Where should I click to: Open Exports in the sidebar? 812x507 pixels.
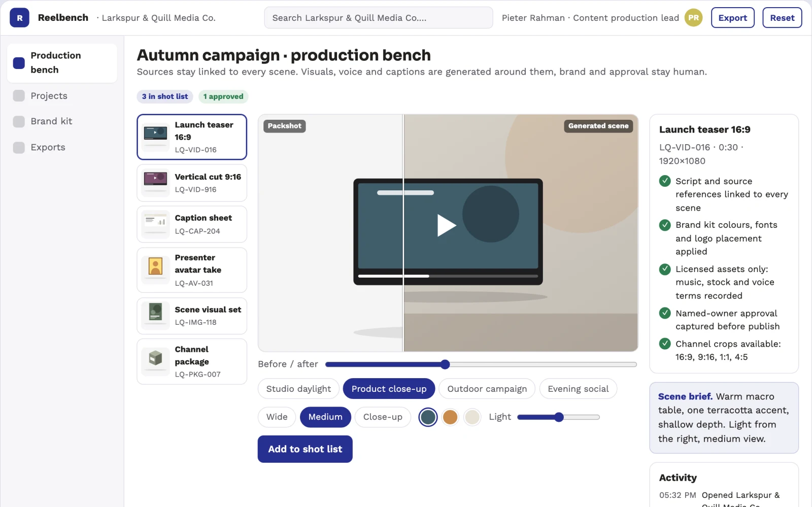tap(62, 147)
